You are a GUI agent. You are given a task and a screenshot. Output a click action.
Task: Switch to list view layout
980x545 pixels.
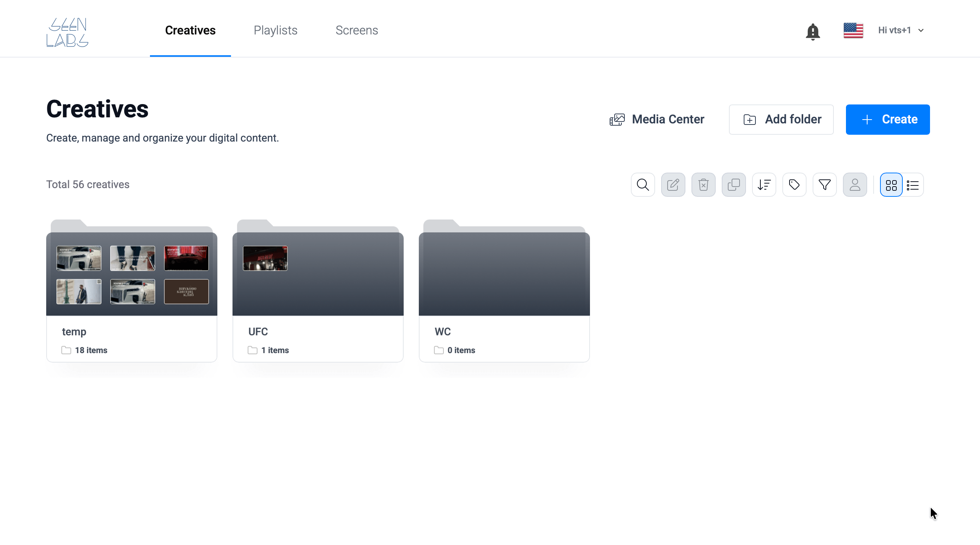tap(913, 185)
